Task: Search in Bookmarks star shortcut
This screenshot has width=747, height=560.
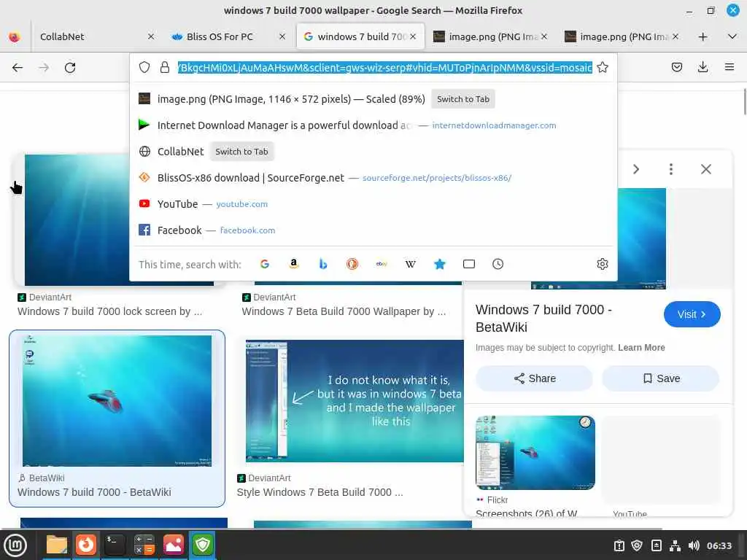Action: coord(440,264)
